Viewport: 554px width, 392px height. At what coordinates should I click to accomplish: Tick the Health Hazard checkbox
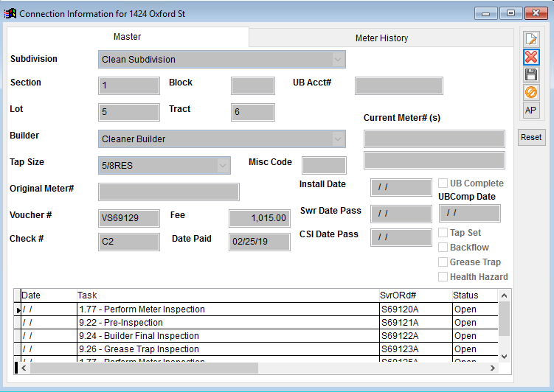pyautogui.click(x=443, y=277)
